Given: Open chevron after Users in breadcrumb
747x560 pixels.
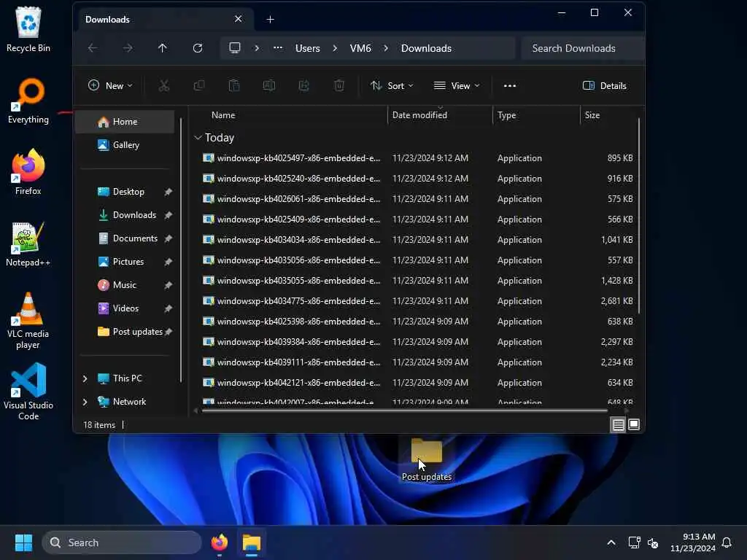Looking at the screenshot, I should (x=335, y=48).
